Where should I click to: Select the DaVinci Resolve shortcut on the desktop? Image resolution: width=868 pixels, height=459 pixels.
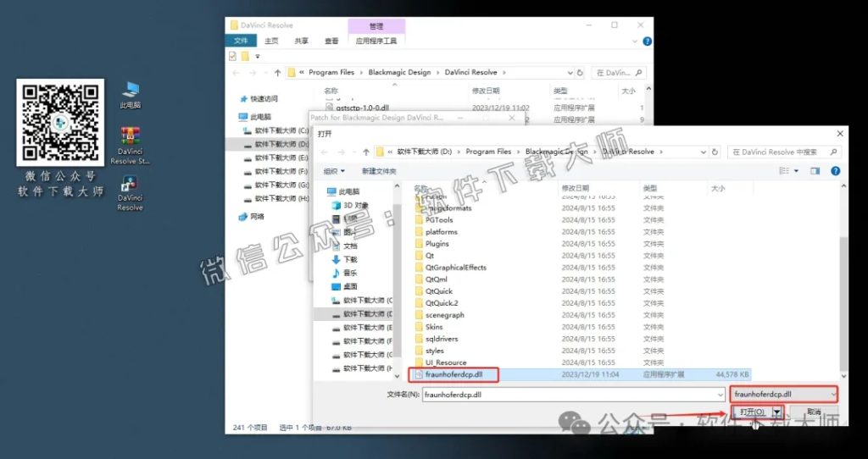[130, 193]
